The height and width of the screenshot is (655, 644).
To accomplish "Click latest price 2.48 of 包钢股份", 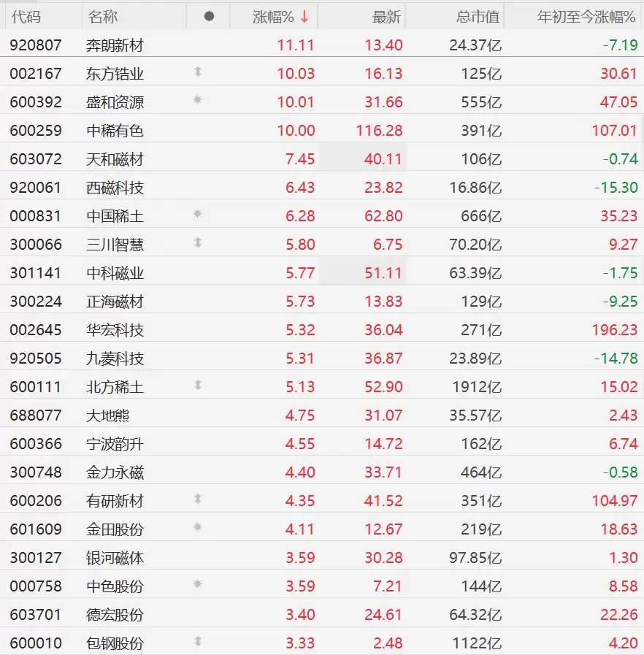I will click(x=388, y=643).
